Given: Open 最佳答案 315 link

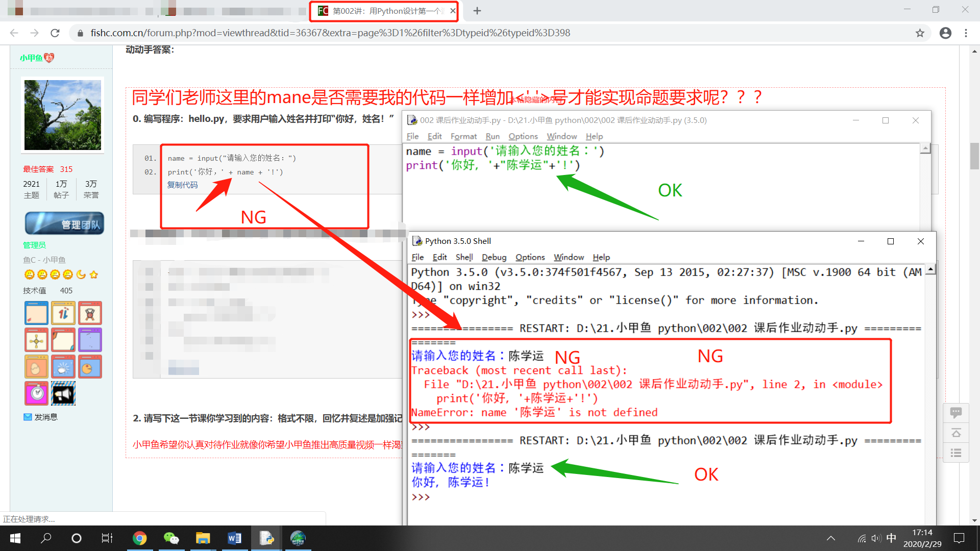Looking at the screenshot, I should (x=48, y=169).
